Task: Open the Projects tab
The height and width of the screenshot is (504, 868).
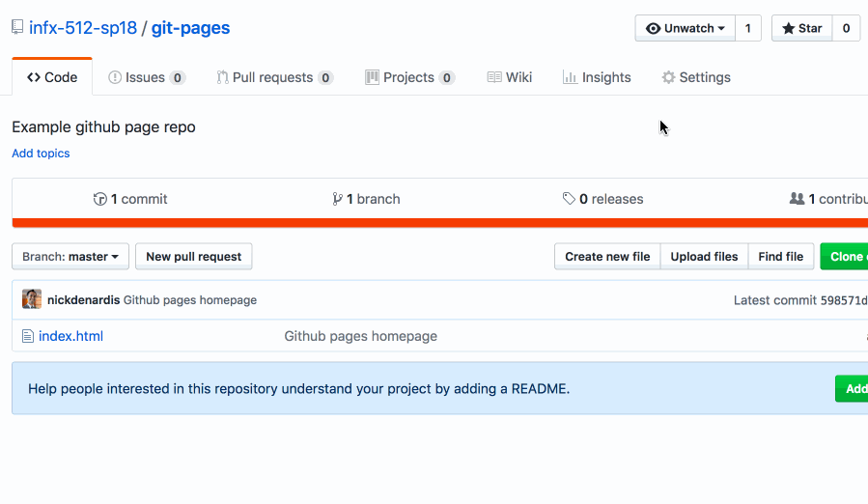Action: tap(410, 77)
